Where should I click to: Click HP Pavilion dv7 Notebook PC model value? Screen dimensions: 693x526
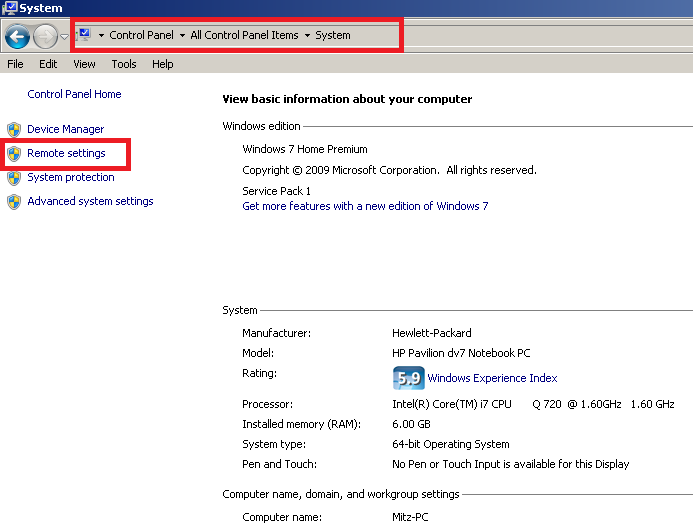click(x=461, y=353)
